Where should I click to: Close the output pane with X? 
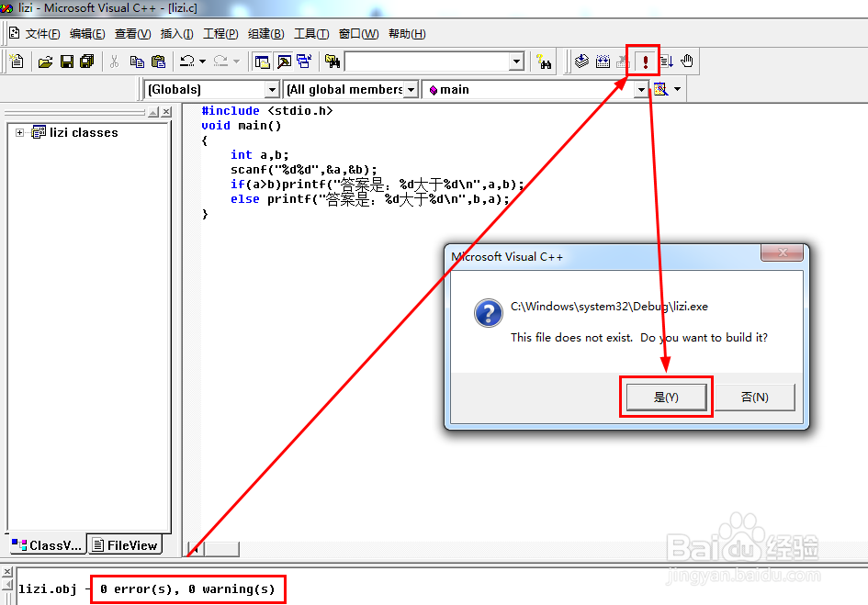[7, 571]
